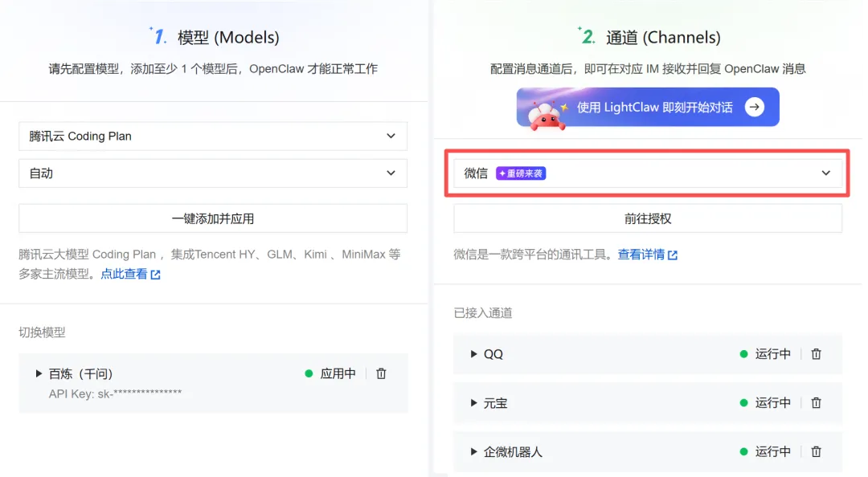This screenshot has height=477, width=868.
Task: Click the 切换模型 section label
Action: click(x=42, y=332)
